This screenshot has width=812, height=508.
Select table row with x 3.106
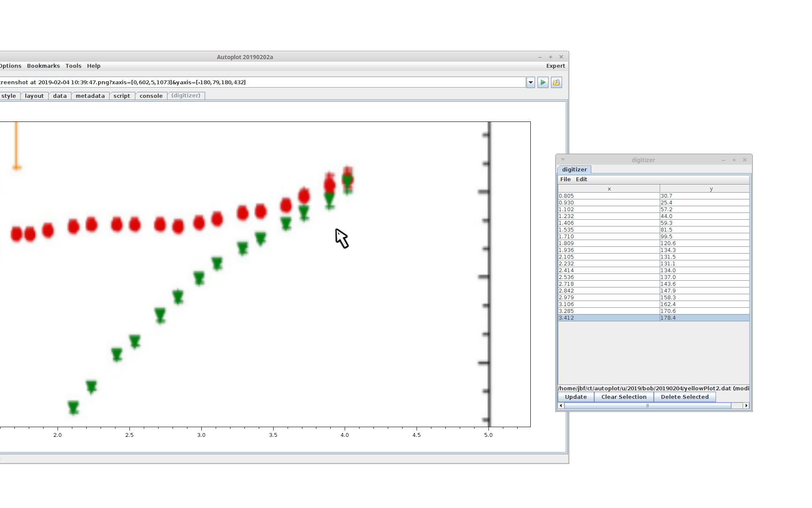654,304
